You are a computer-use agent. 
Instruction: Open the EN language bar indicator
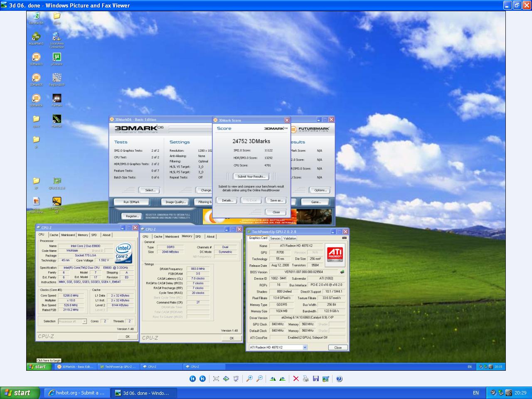coord(476,393)
